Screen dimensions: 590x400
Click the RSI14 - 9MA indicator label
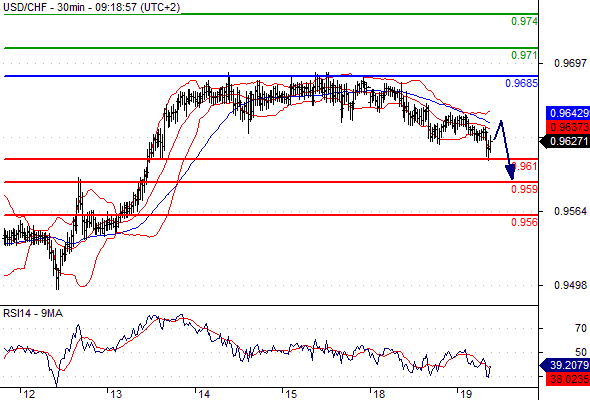[x=33, y=313]
